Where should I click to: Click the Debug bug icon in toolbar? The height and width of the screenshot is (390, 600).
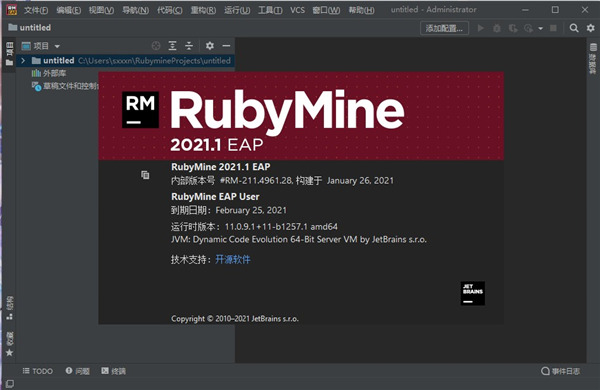click(x=497, y=28)
